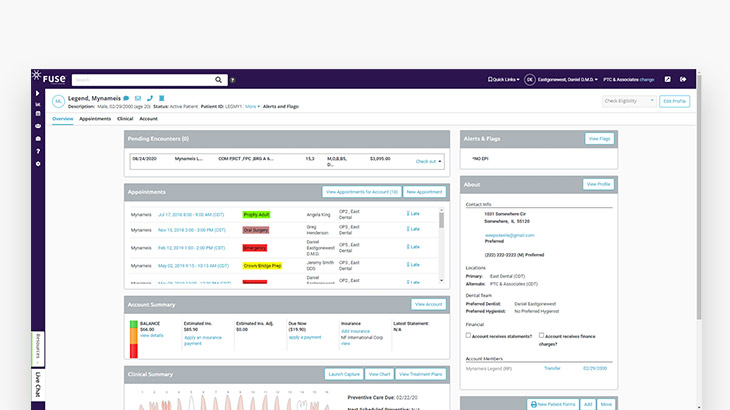Open the Jul 17, 2018 appointment link
This screenshot has width=730, height=410.
191,215
